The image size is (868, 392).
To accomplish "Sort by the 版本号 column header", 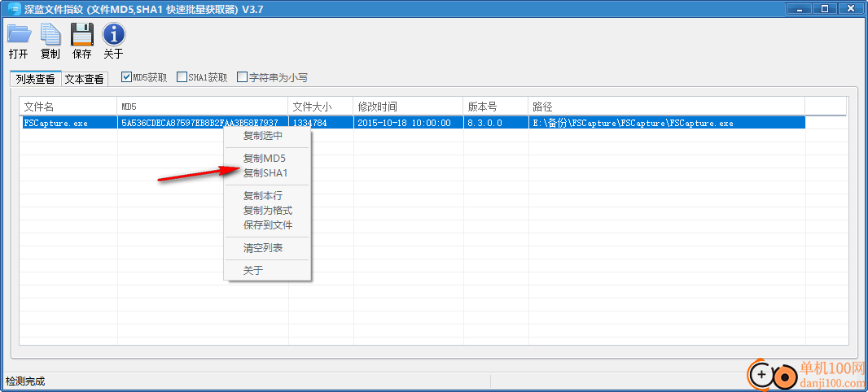I will (496, 107).
